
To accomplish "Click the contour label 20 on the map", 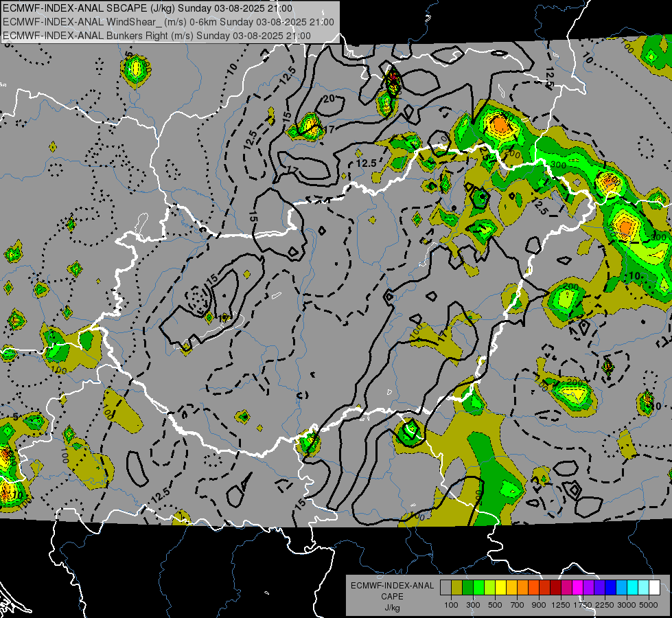I will 329,99.
